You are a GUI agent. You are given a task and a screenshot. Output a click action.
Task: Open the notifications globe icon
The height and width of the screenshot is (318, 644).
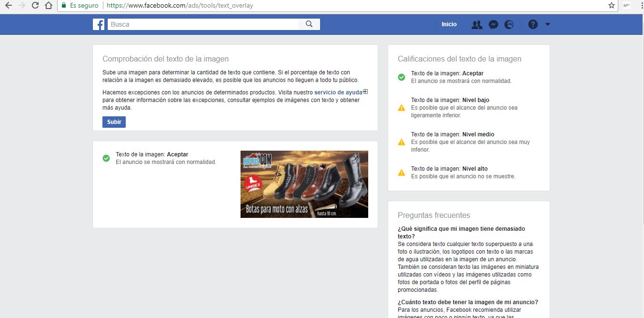click(x=509, y=25)
